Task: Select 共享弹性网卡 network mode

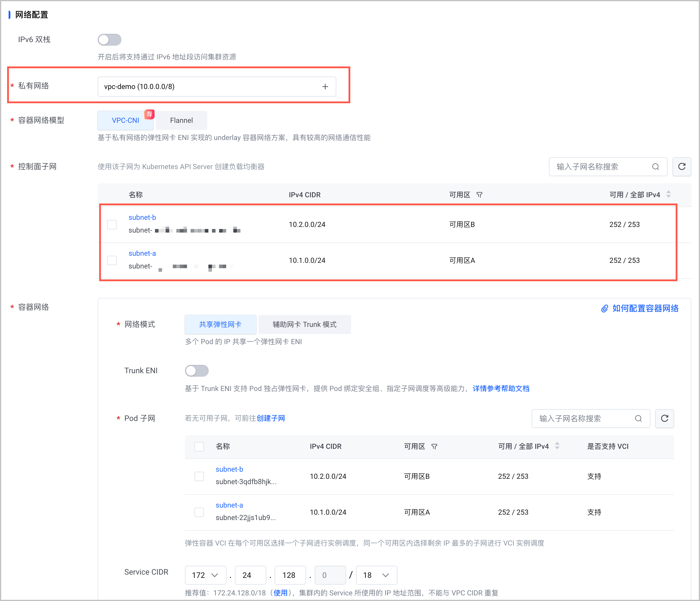Action: [x=220, y=325]
